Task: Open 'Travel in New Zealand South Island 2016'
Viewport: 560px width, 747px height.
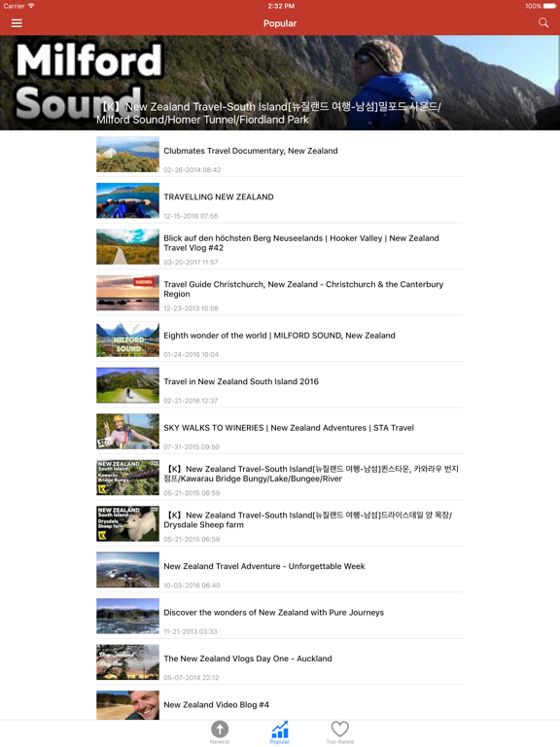Action: (241, 381)
